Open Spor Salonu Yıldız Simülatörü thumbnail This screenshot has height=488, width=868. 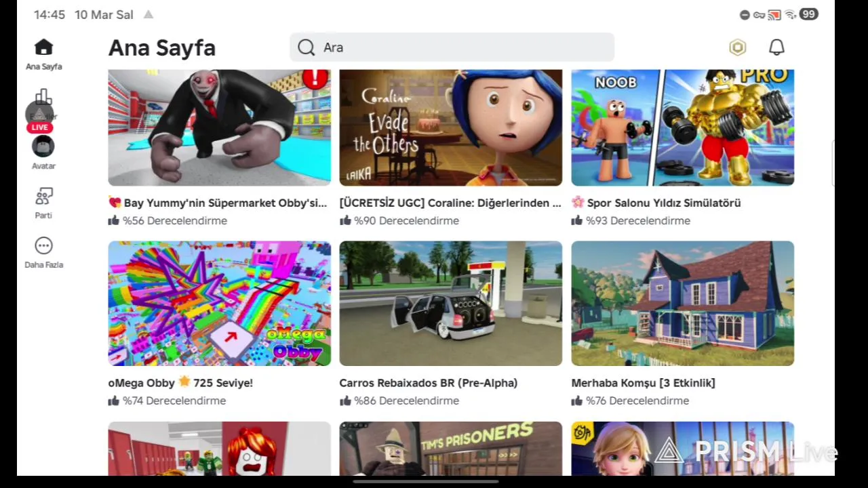[682, 127]
